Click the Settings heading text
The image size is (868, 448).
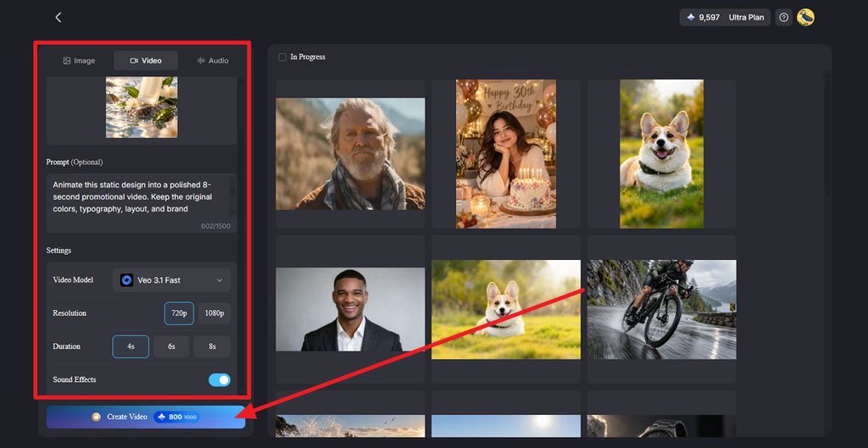coord(58,251)
